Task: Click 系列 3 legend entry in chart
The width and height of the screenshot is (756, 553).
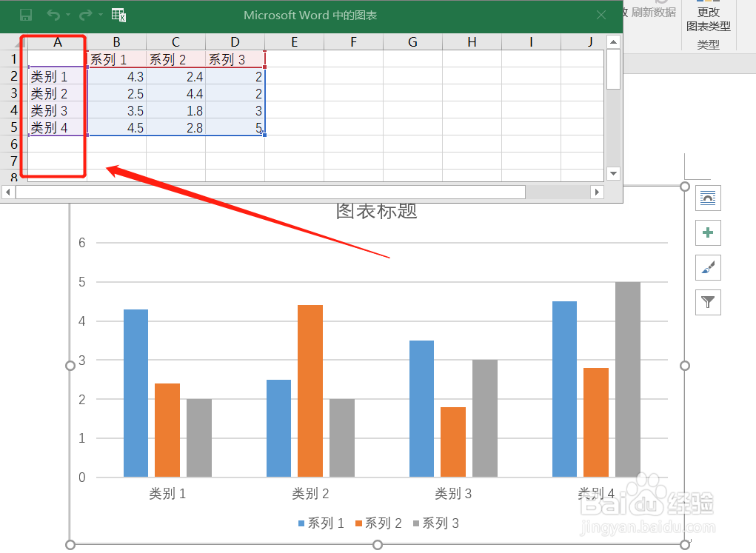Action: tap(436, 523)
